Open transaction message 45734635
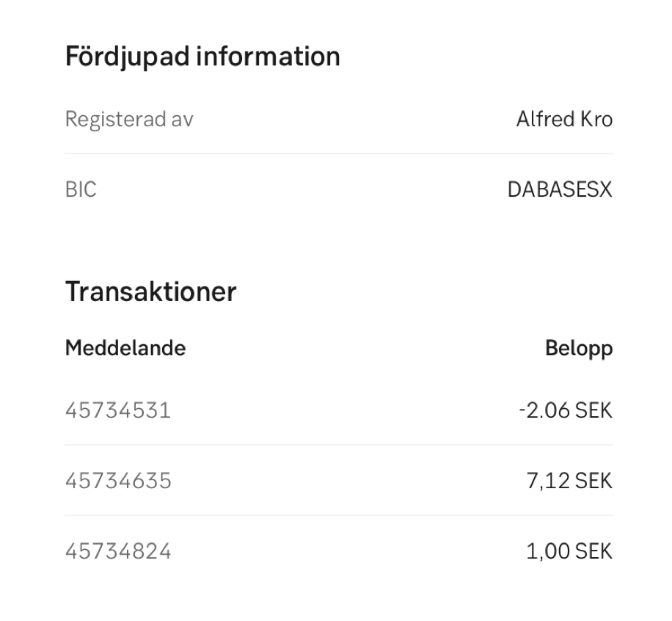The image size is (672, 621). coord(118,481)
